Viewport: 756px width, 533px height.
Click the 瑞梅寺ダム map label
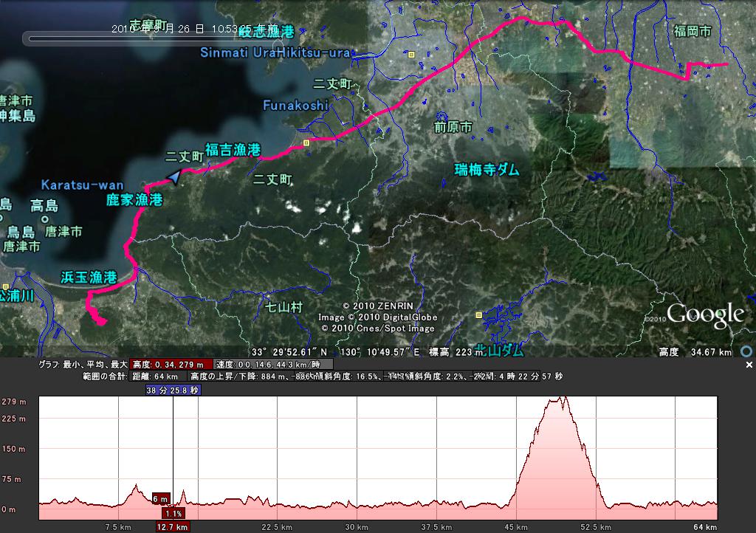click(487, 170)
